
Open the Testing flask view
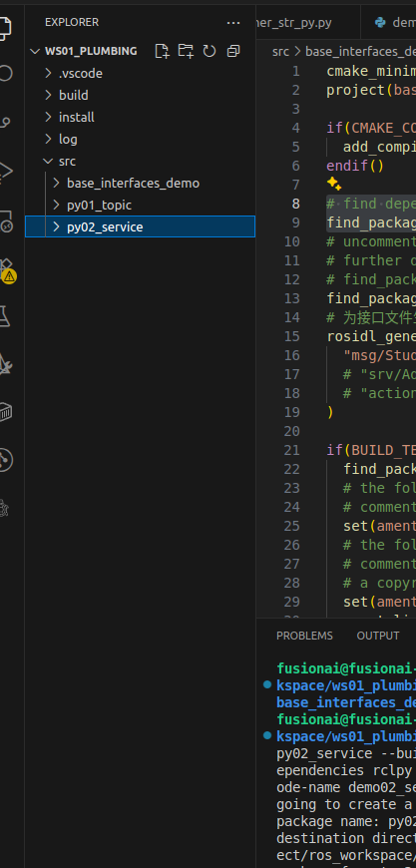click(4, 316)
